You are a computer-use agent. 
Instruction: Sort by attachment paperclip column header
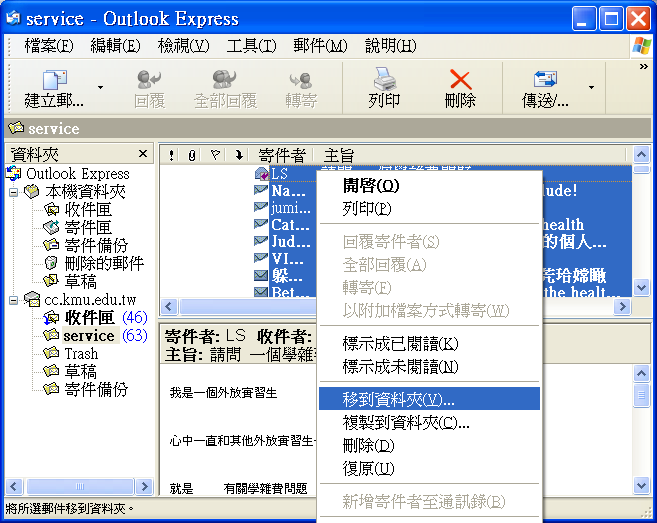tap(192, 155)
